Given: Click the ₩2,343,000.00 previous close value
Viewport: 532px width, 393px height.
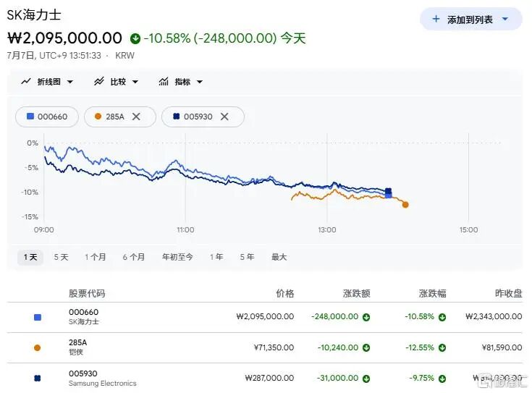Looking at the screenshot, I should pyautogui.click(x=494, y=316).
